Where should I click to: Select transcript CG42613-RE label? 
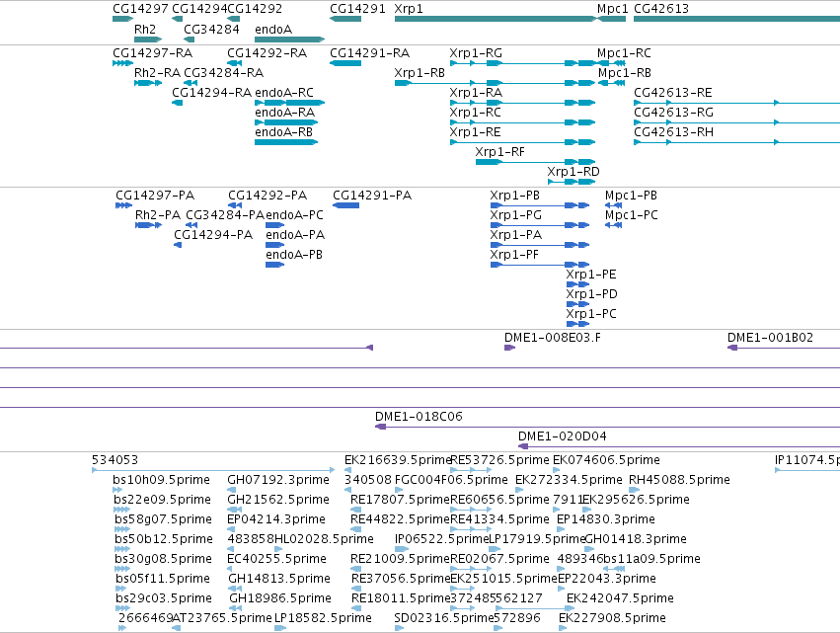point(673,93)
